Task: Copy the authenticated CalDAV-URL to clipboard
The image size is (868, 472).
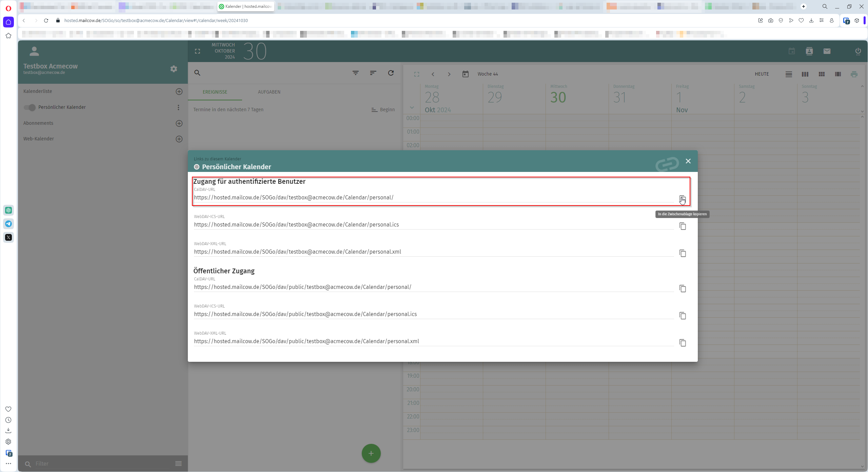Action: (683, 199)
